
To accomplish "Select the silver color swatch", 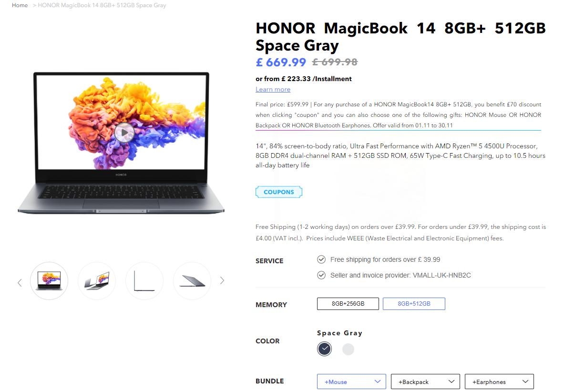I will click(349, 349).
